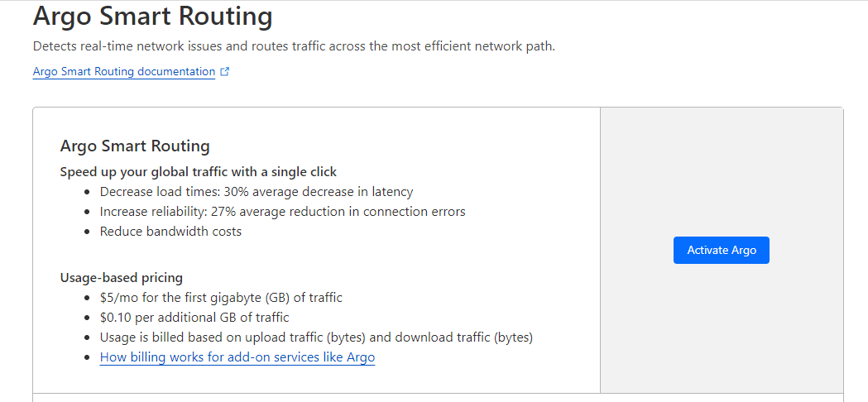Open Argo Smart Routing documentation link
Screen dimensions: 868x402
[x=124, y=71]
